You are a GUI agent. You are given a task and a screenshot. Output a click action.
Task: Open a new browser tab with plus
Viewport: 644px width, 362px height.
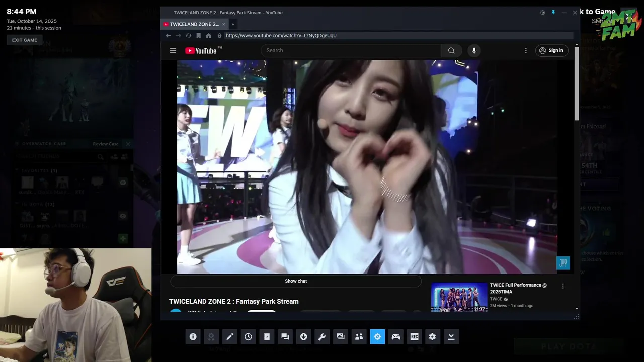click(x=233, y=24)
